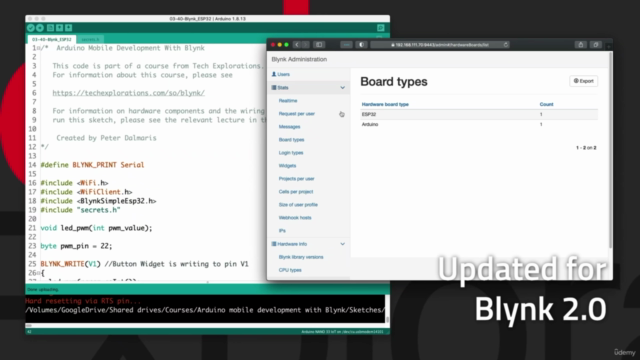Viewport: 640px width, 360px height.
Task: Open Request per user stats
Action: click(x=297, y=113)
